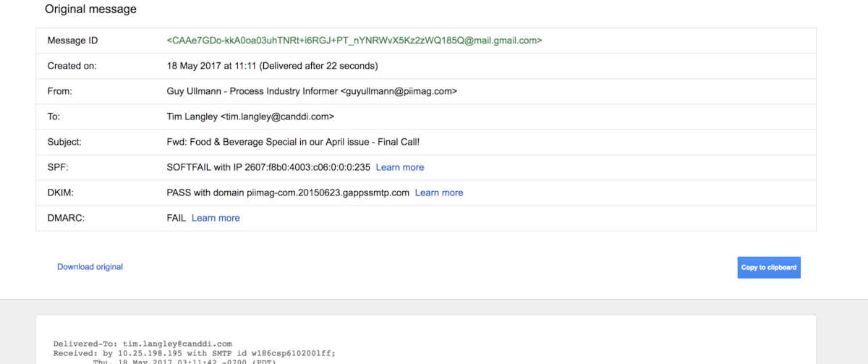Select the green Message ID value
868x364 pixels.
[x=354, y=41]
